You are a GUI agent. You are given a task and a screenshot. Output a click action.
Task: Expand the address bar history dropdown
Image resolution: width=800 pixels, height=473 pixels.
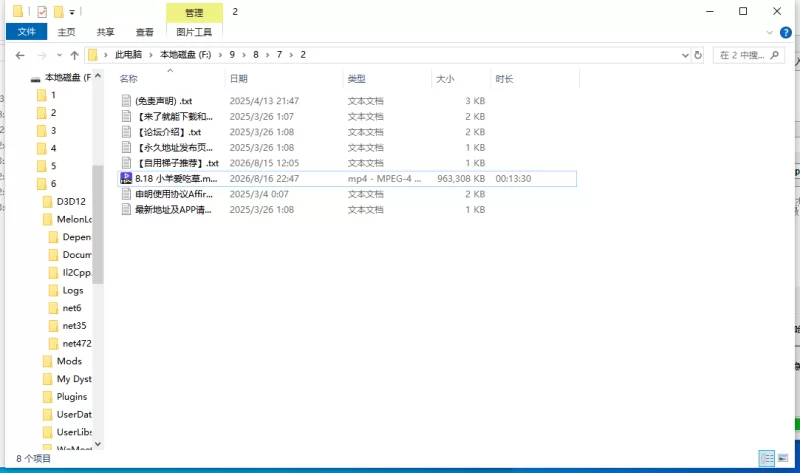(685, 55)
